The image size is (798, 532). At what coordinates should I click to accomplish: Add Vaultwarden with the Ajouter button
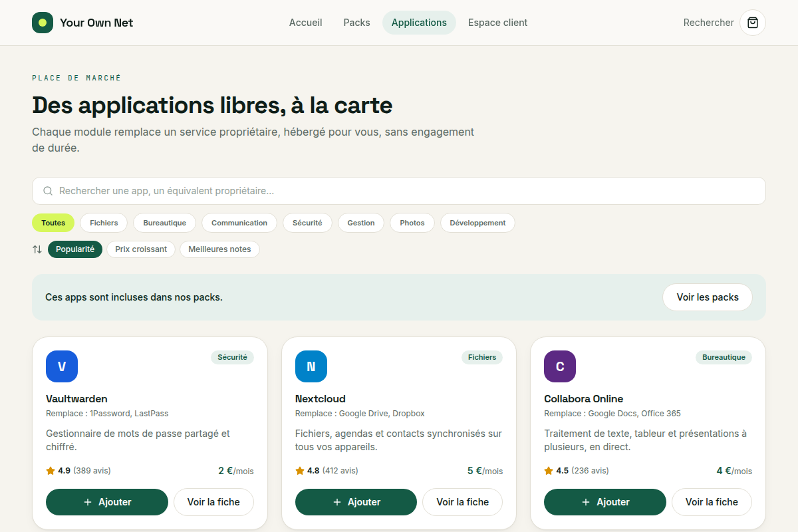[107, 502]
